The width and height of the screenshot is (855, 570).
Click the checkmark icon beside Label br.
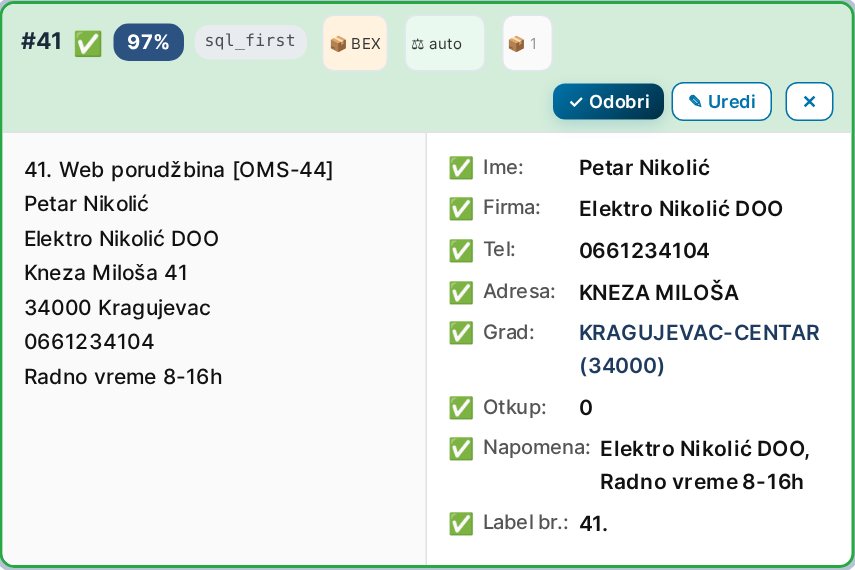(461, 524)
